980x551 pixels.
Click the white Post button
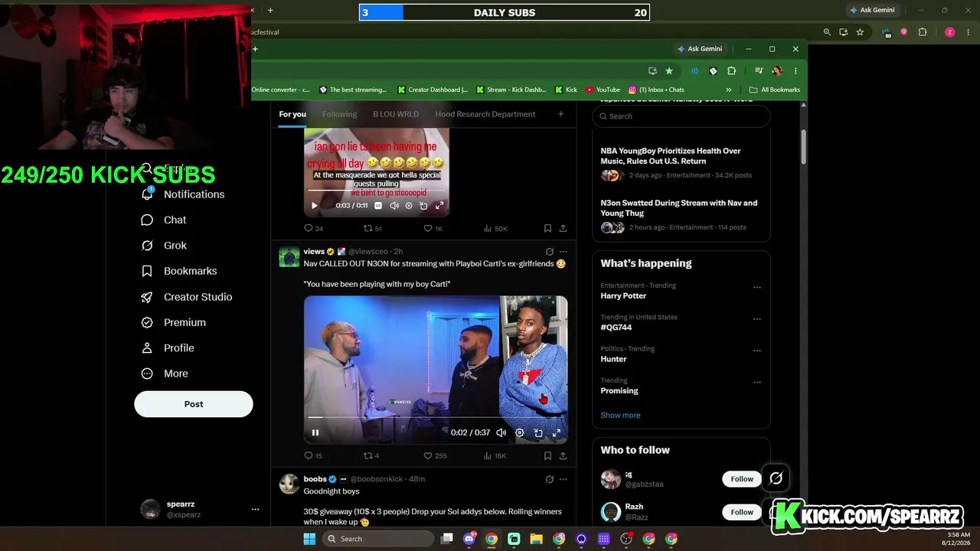tap(194, 404)
